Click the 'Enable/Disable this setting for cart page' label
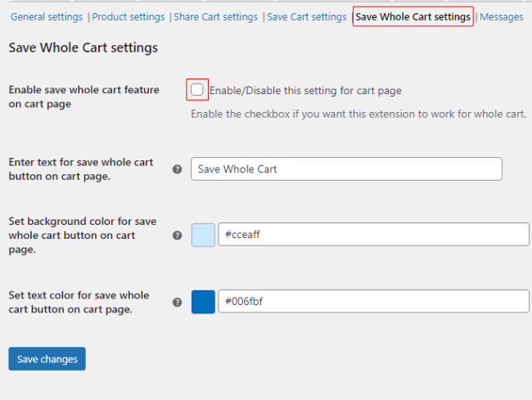Image resolution: width=532 pixels, height=400 pixels. point(305,91)
